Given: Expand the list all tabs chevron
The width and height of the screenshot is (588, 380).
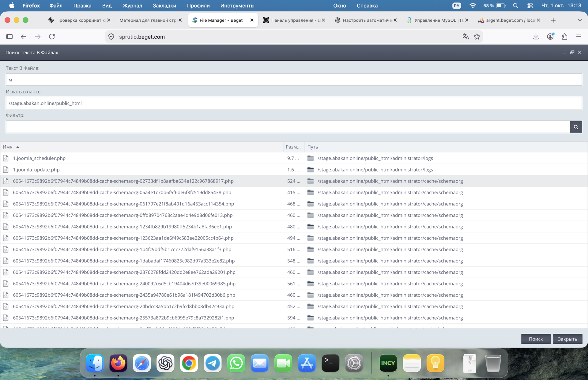Looking at the screenshot, I should (580, 20).
